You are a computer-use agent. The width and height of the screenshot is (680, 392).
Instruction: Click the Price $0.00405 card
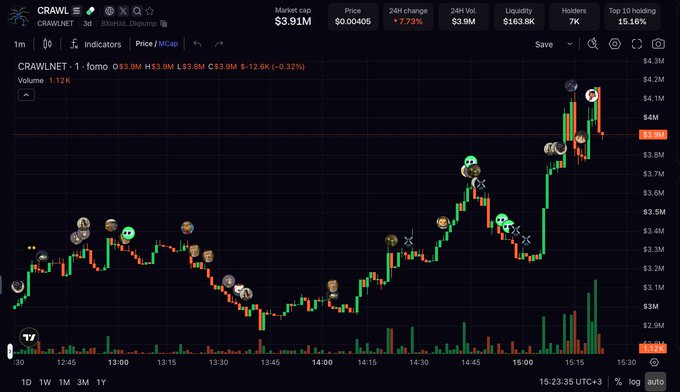tap(353, 16)
